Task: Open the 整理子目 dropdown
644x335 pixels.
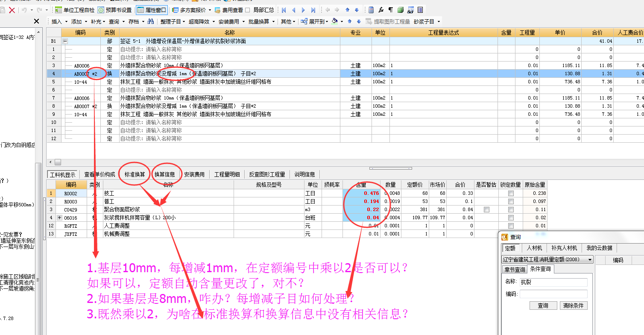Action: point(172,21)
